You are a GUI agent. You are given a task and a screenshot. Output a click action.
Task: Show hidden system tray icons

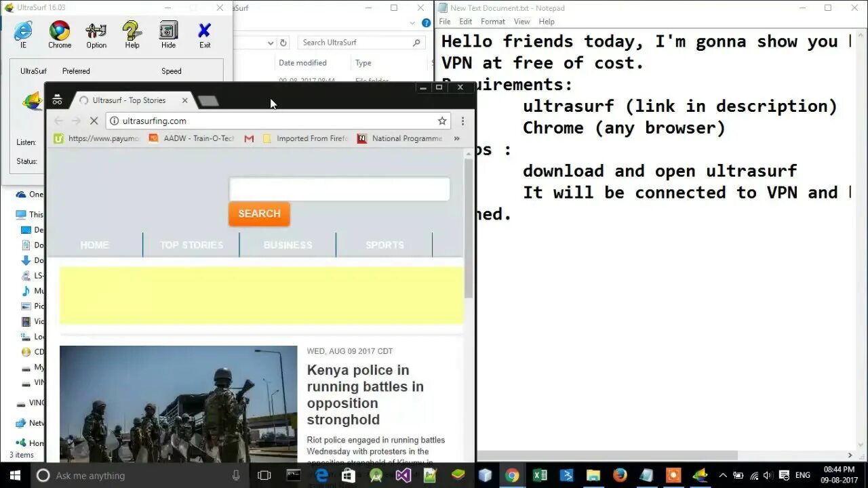coord(723,475)
